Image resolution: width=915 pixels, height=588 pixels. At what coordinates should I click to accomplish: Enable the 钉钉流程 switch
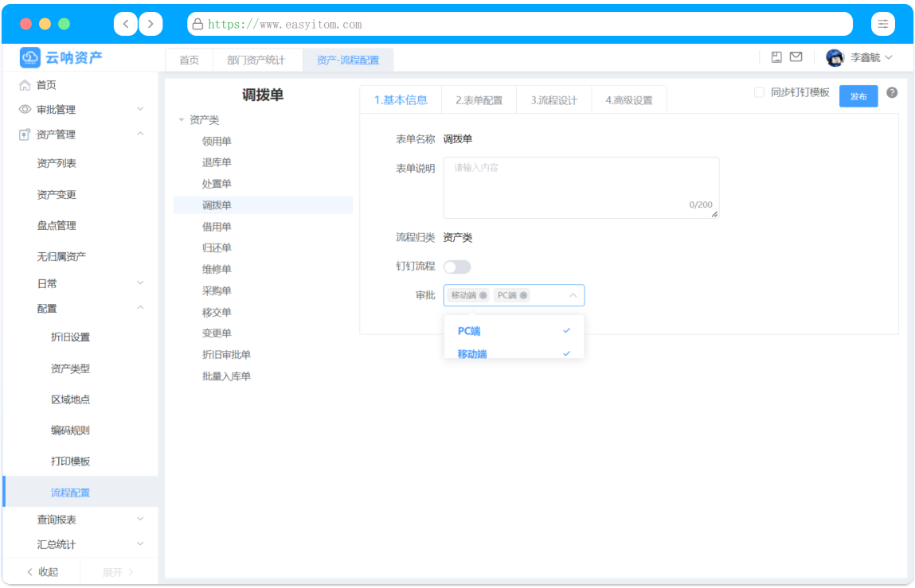[457, 267]
